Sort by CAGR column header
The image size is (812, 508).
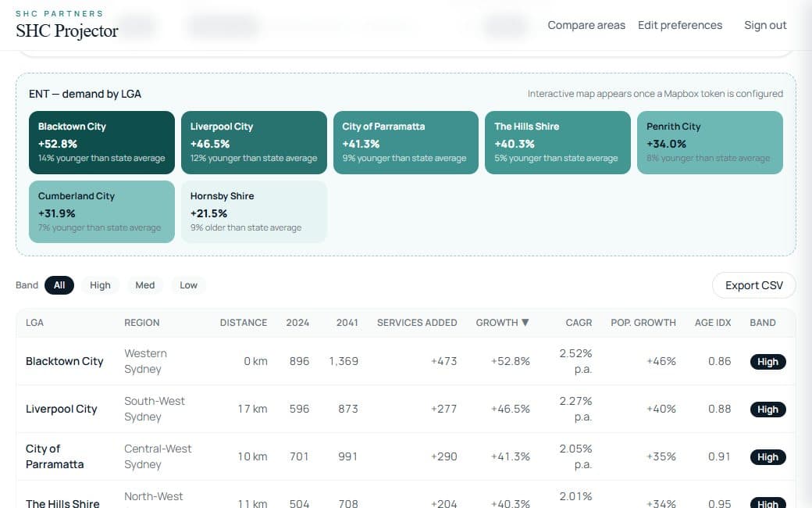coord(579,323)
